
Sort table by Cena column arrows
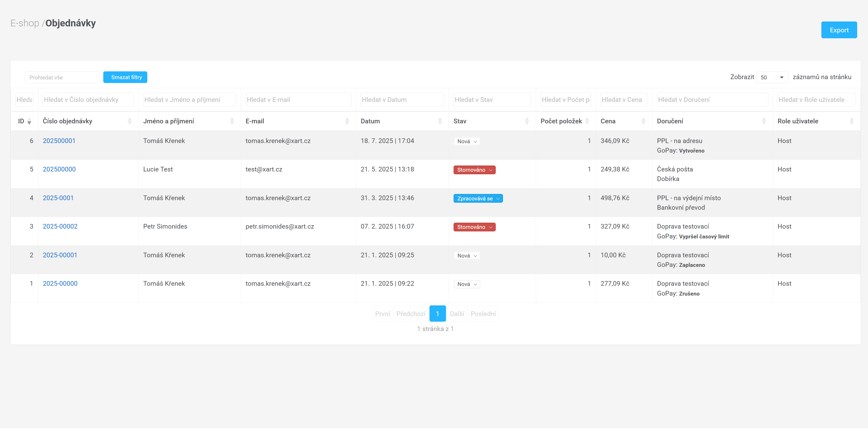click(x=643, y=121)
